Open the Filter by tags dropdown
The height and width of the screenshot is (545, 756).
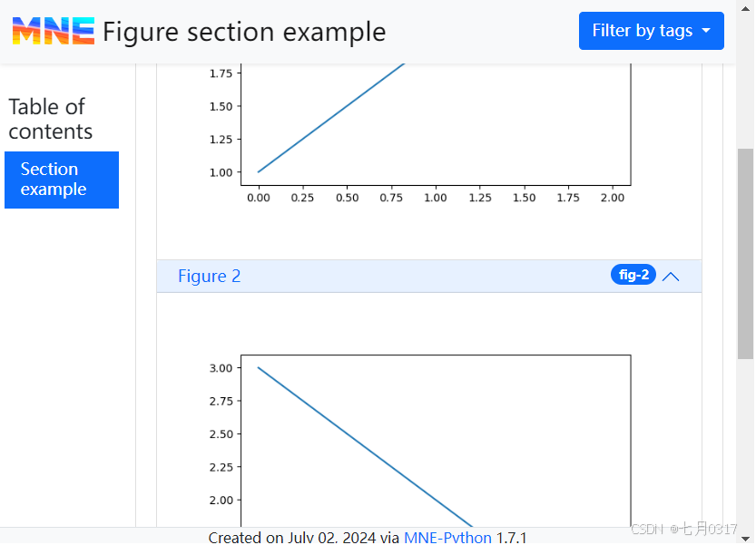(x=642, y=31)
